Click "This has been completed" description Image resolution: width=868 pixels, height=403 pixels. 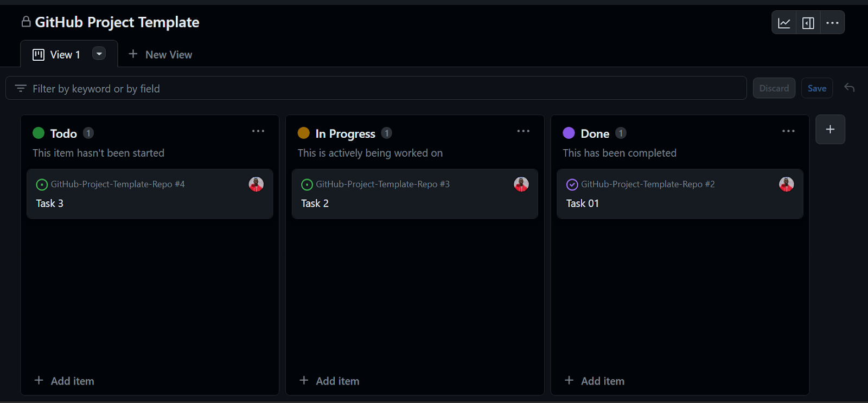tap(620, 153)
